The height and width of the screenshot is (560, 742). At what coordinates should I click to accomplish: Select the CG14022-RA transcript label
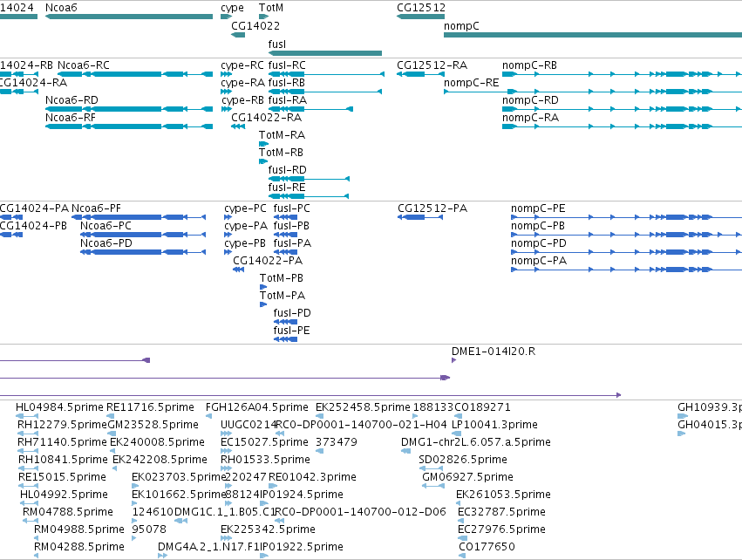click(x=266, y=118)
